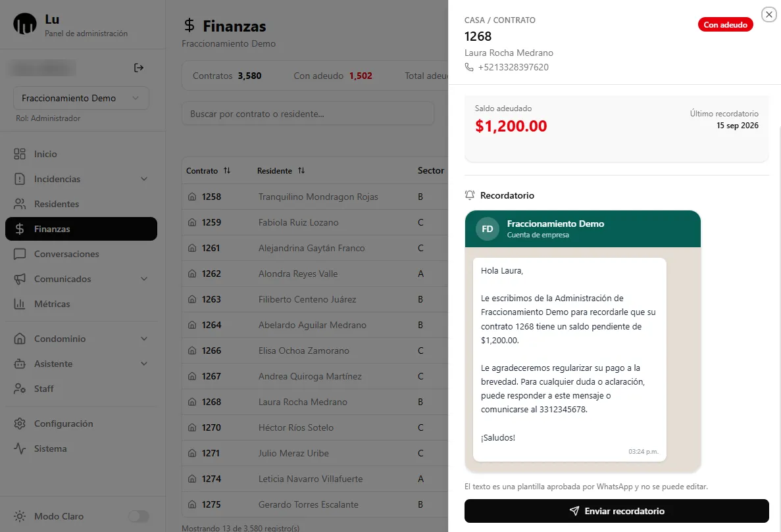Click the Residentes people icon
This screenshot has width=781, height=532.
click(20, 204)
